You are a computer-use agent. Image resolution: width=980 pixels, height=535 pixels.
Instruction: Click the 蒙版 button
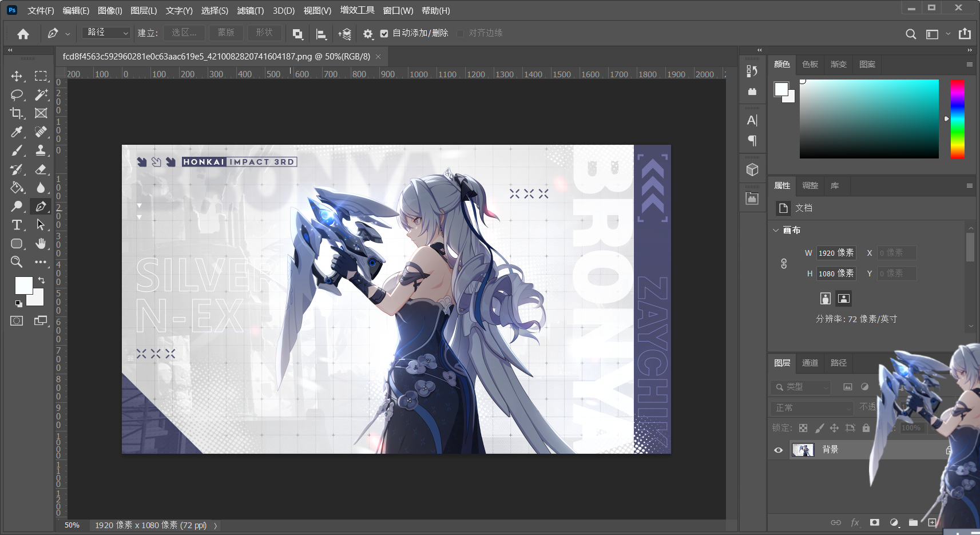(226, 33)
